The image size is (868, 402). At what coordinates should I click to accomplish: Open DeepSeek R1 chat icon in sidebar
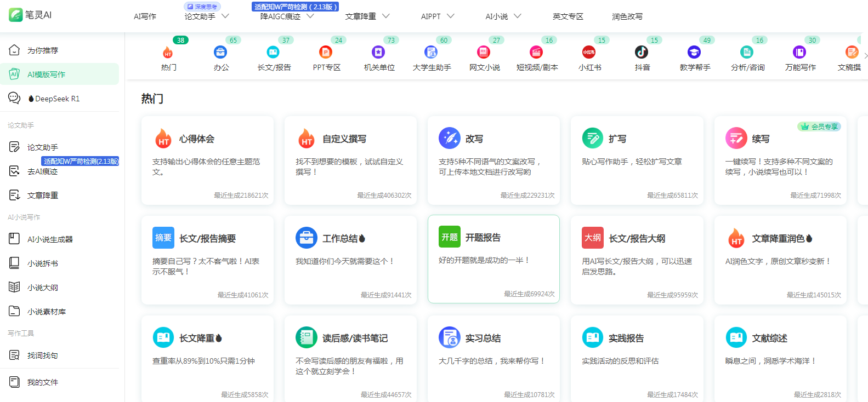(x=14, y=99)
